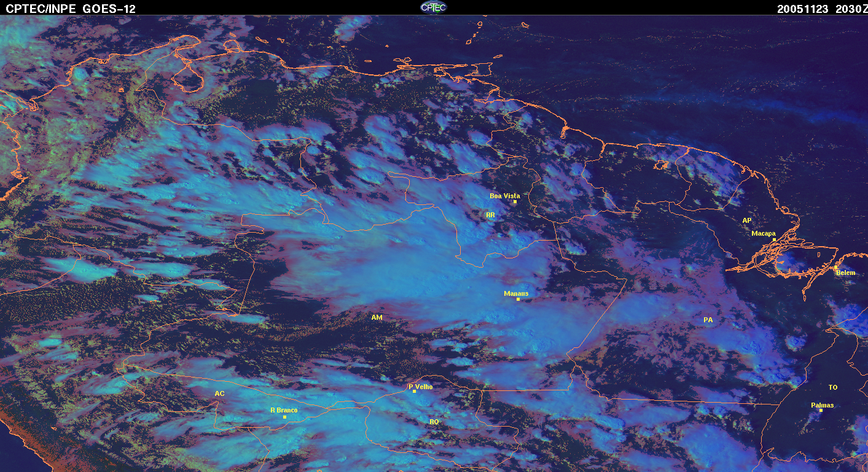Click the Manaus city label
Image resolution: width=868 pixels, height=472 pixels.
point(516,293)
